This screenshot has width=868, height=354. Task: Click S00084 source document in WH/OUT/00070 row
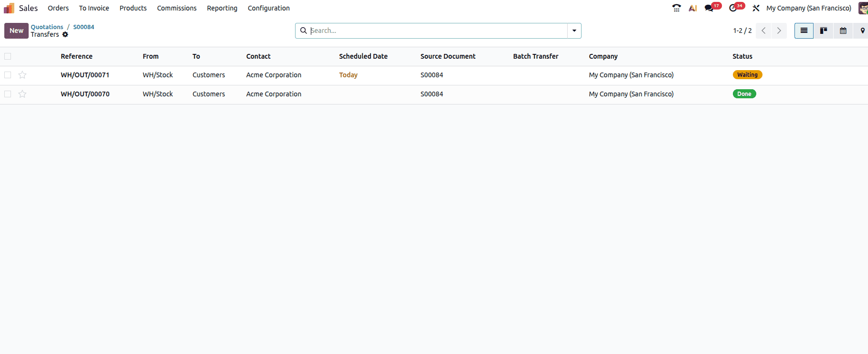432,94
